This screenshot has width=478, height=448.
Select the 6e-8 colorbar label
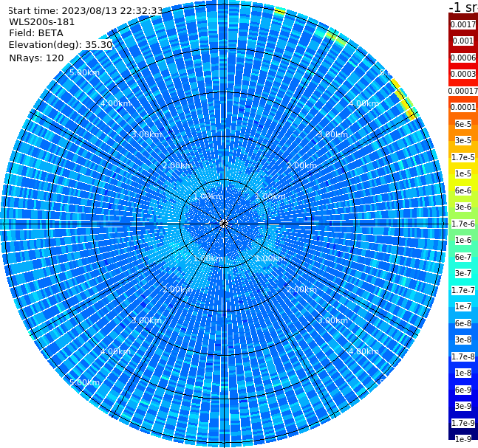pyautogui.click(x=463, y=323)
